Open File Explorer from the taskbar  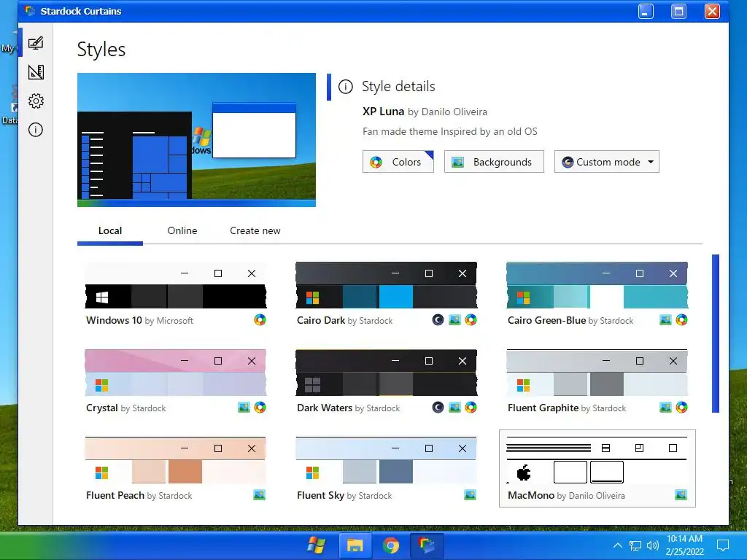point(355,545)
